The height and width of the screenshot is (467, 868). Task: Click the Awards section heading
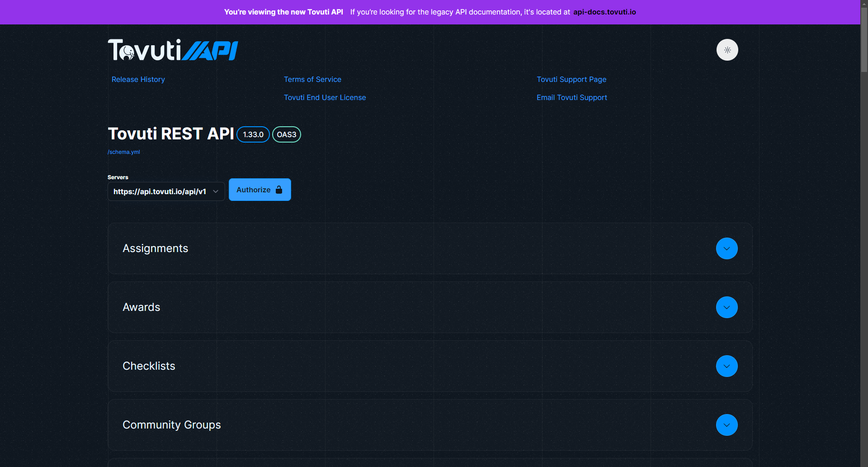pos(142,307)
